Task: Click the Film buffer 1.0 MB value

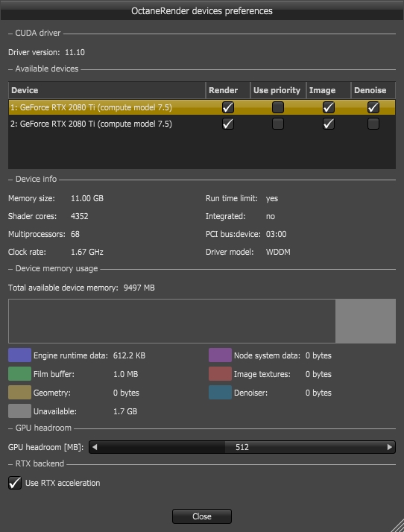Action: click(126, 374)
